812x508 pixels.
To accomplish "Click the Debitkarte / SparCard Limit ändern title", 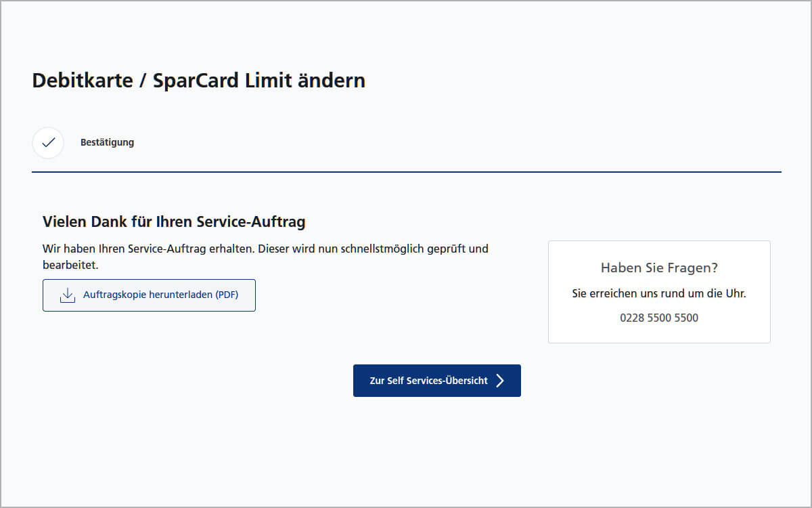I will coord(198,80).
